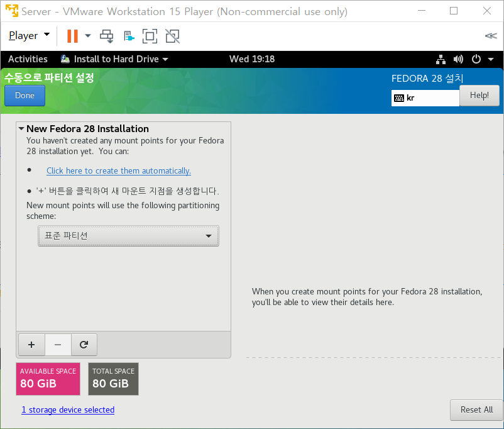Expand the system menu arrow
504x429 pixels.
click(491, 59)
